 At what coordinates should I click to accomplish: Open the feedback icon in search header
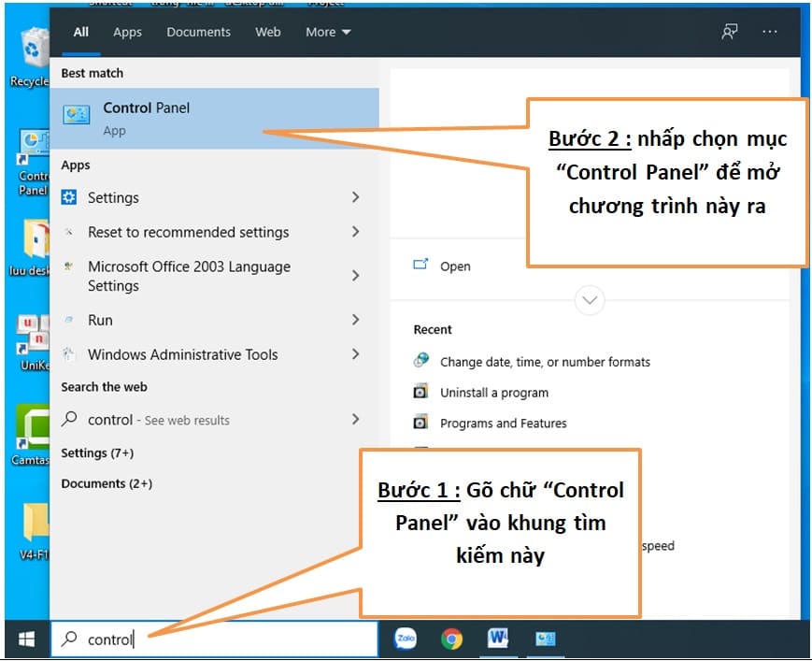tap(730, 32)
